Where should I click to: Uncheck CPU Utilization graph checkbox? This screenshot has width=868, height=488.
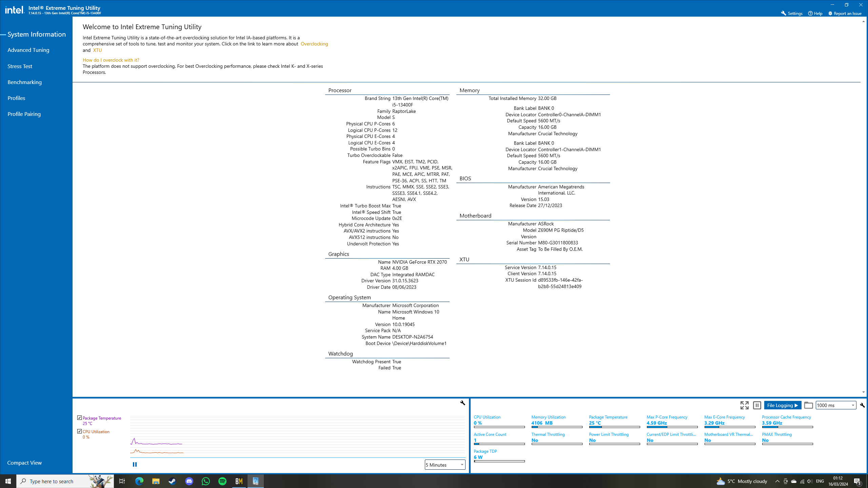tap(79, 431)
